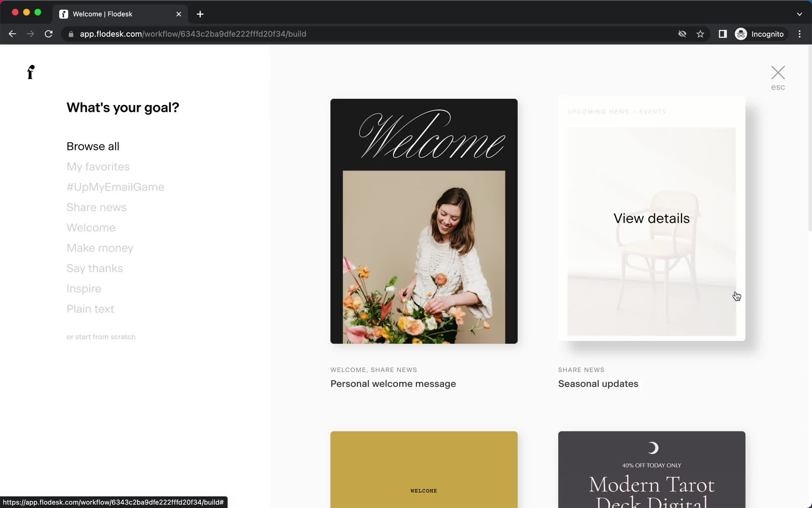Click 'Browse all' templates option
The image size is (812, 508).
pos(93,146)
